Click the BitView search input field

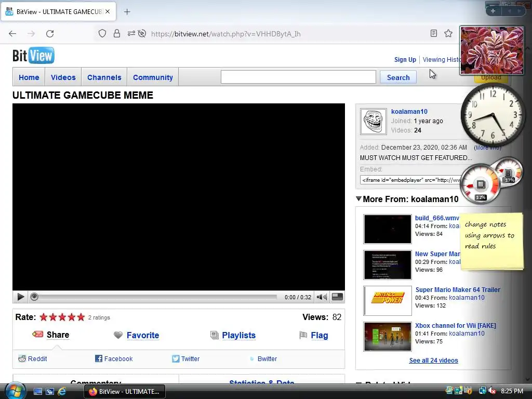click(x=298, y=77)
